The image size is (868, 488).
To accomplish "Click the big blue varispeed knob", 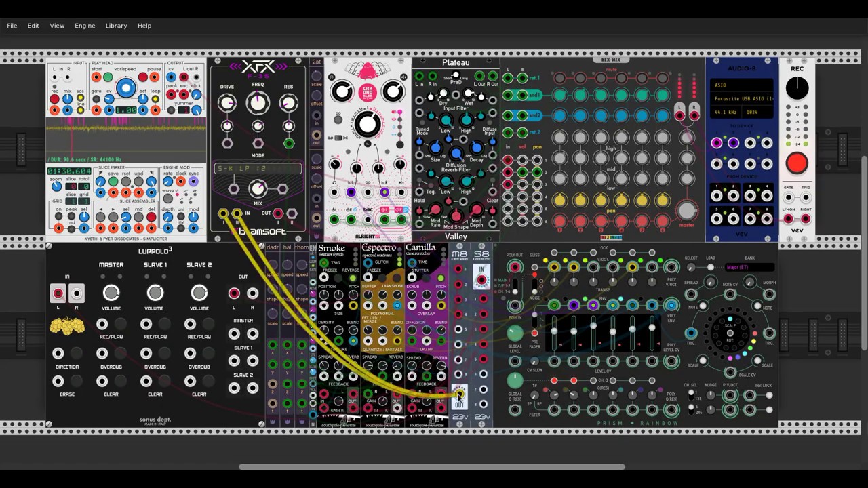I will coord(125,88).
